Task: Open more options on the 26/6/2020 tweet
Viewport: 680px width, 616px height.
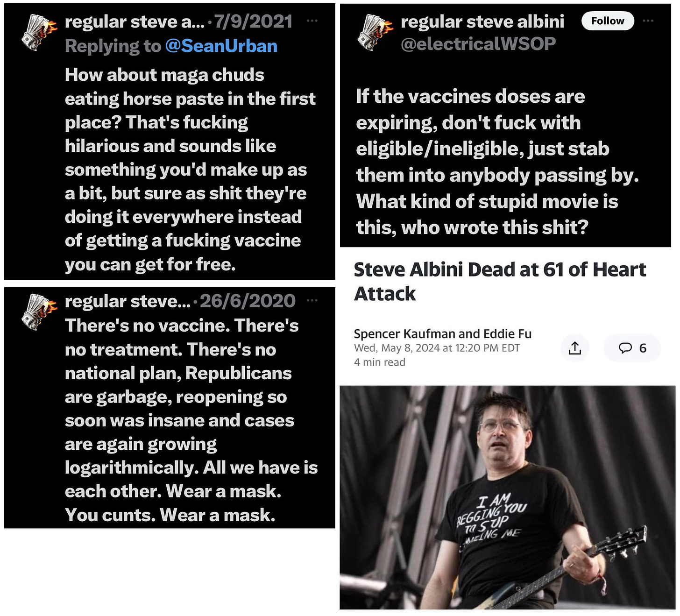Action: pyautogui.click(x=312, y=300)
